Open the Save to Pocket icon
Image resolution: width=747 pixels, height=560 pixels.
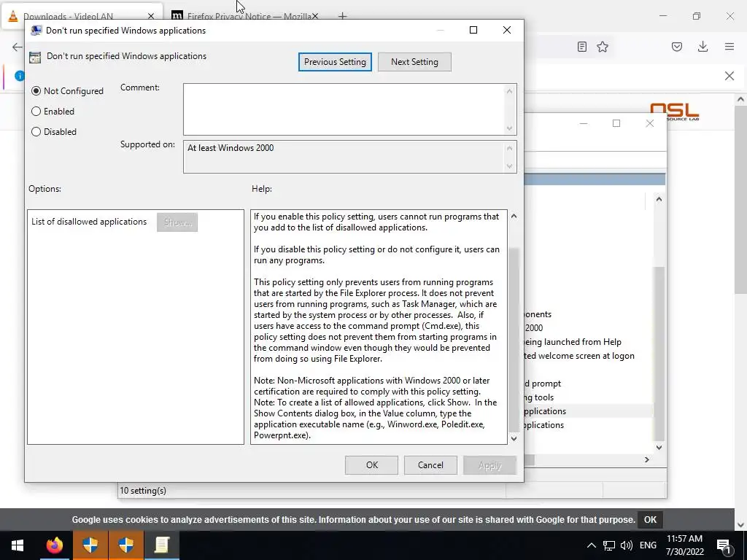coord(677,47)
